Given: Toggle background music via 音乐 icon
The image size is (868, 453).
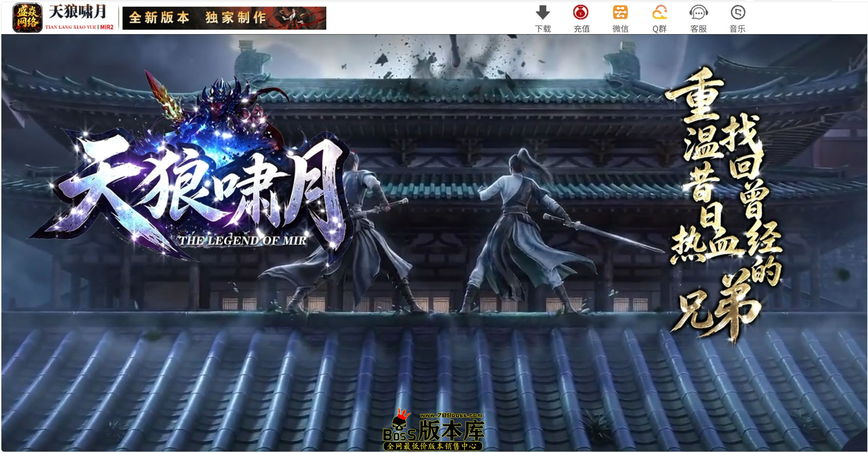Looking at the screenshot, I should click(x=738, y=13).
